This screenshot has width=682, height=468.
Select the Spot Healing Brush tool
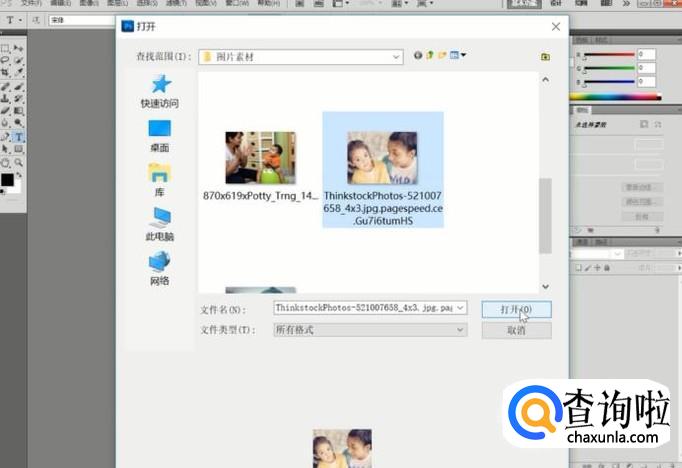point(5,87)
